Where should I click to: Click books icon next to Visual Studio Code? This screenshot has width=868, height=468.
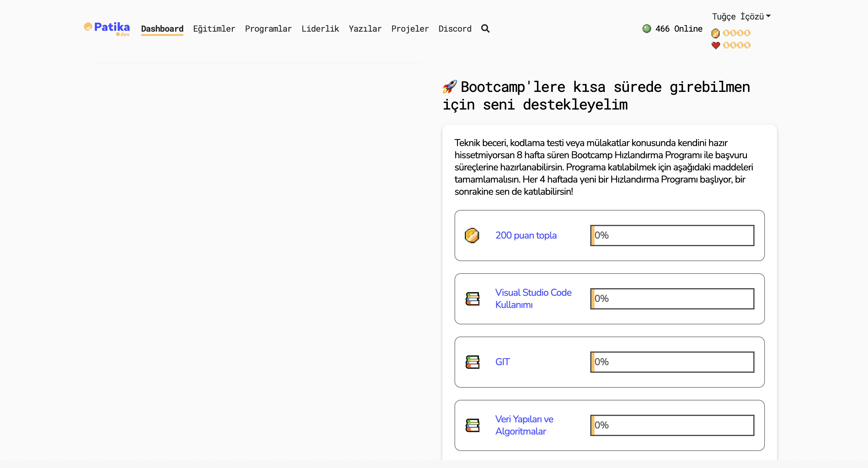coord(472,299)
